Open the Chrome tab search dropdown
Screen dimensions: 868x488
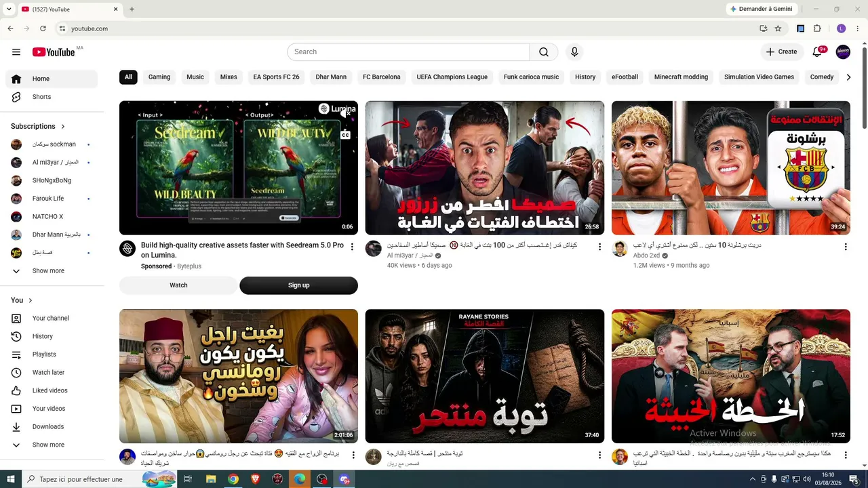pos(9,9)
